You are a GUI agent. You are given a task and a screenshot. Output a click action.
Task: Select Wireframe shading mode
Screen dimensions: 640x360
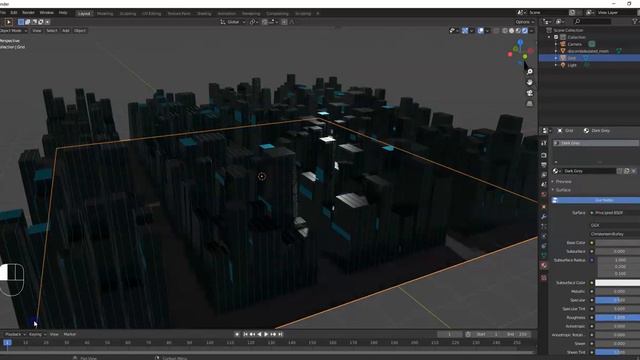point(505,31)
